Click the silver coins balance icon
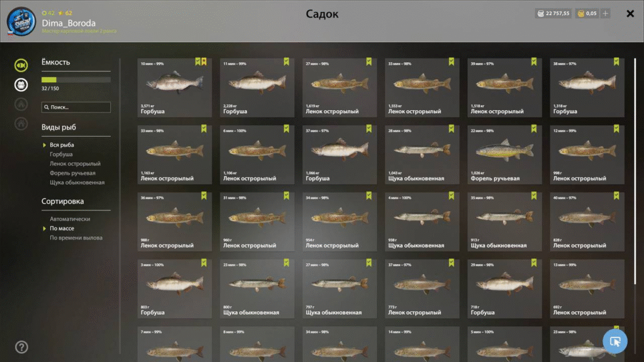Viewport: 644px width, 362px height. pyautogui.click(x=540, y=14)
